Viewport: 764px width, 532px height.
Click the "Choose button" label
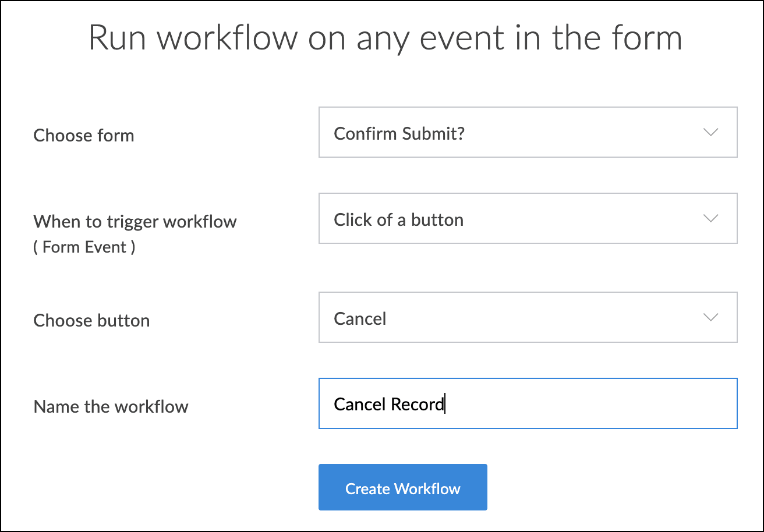91,321
